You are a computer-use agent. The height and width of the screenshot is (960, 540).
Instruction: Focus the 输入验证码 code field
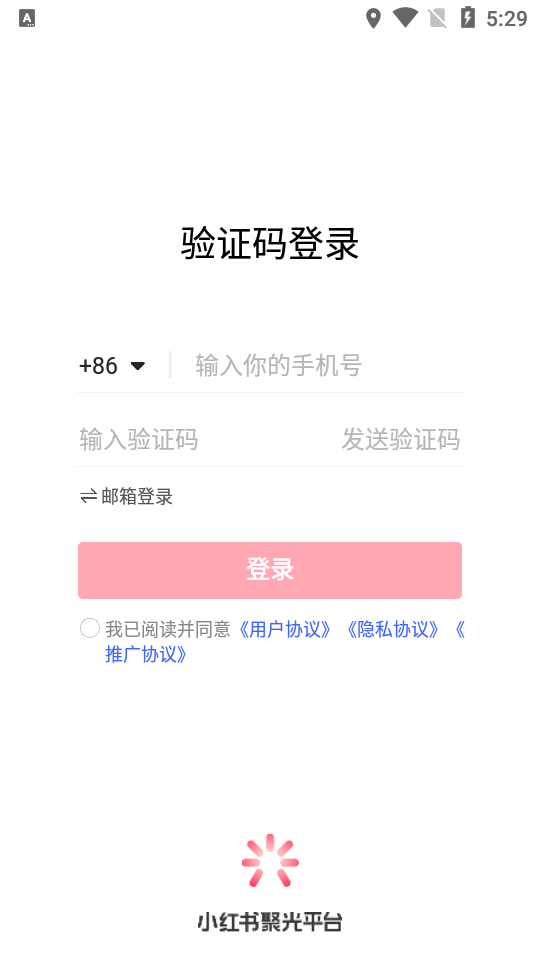click(205, 440)
